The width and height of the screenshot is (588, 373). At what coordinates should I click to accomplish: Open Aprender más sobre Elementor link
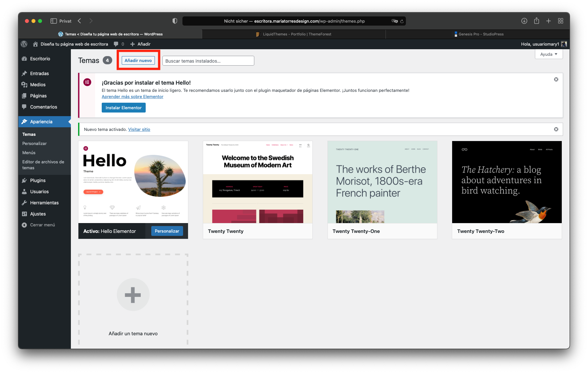pos(132,96)
